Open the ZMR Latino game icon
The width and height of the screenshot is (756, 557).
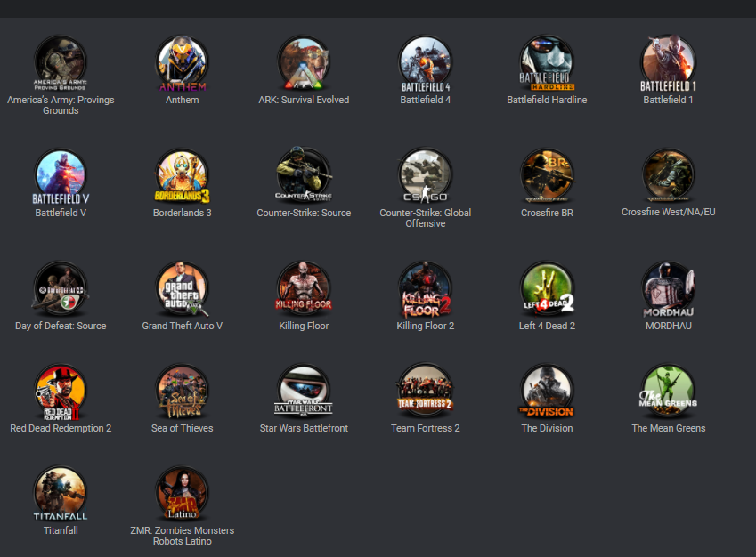(x=183, y=494)
